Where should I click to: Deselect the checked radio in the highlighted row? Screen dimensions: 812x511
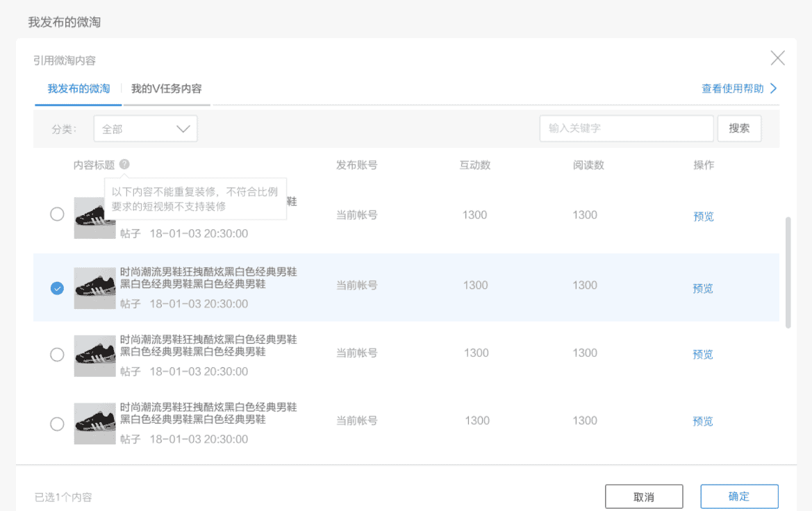click(57, 288)
